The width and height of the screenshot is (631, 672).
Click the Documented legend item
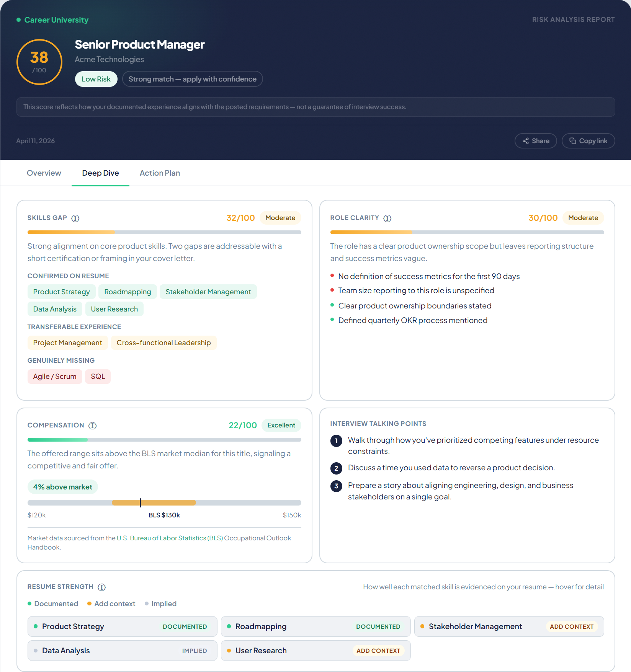[53, 604]
